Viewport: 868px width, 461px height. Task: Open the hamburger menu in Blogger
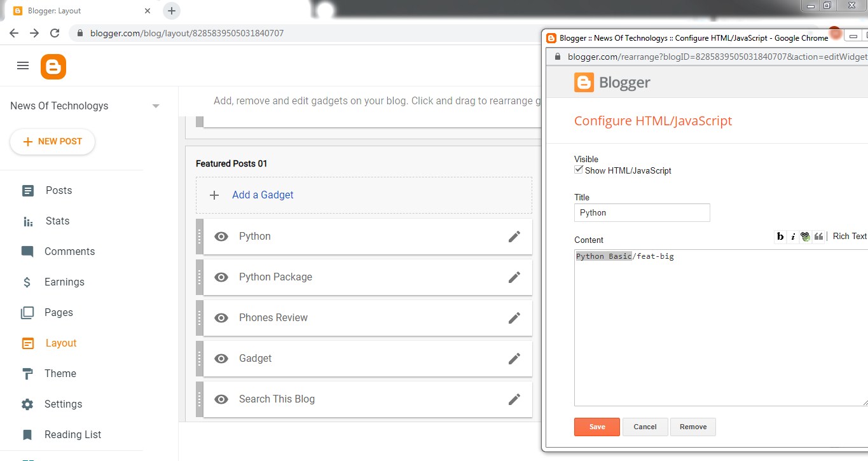pos(23,65)
